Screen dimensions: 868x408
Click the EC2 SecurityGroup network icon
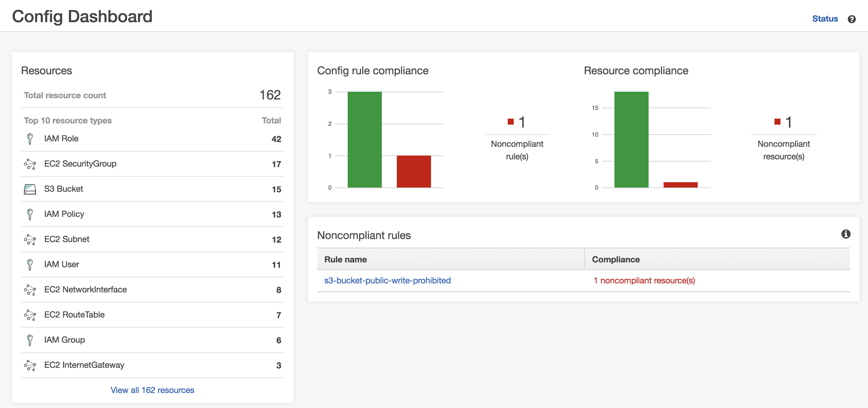point(30,164)
